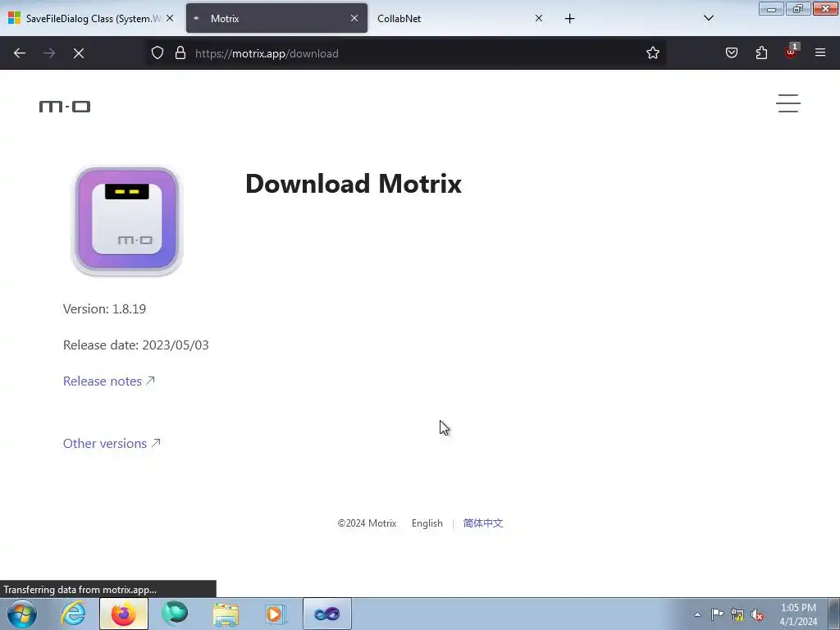Screen dimensions: 840x630
Task: Close the SaveFileDialog Class tab
Action: [x=170, y=18]
